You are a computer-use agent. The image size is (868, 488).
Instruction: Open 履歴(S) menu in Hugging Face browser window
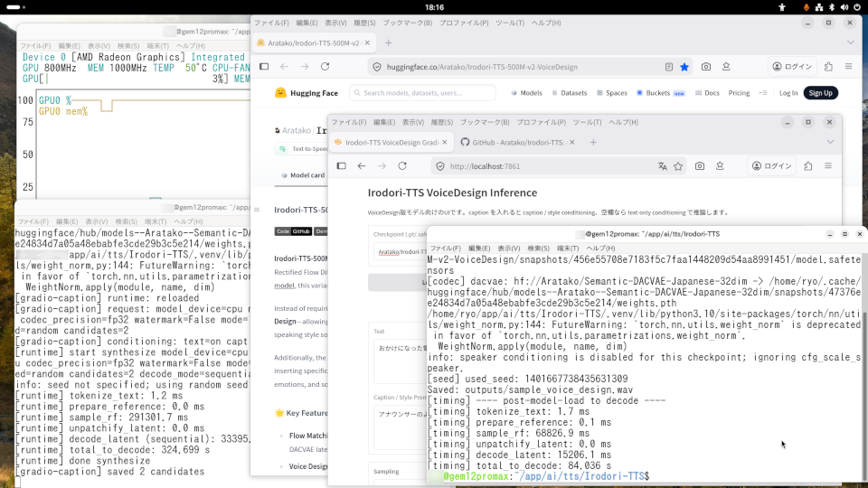point(364,23)
